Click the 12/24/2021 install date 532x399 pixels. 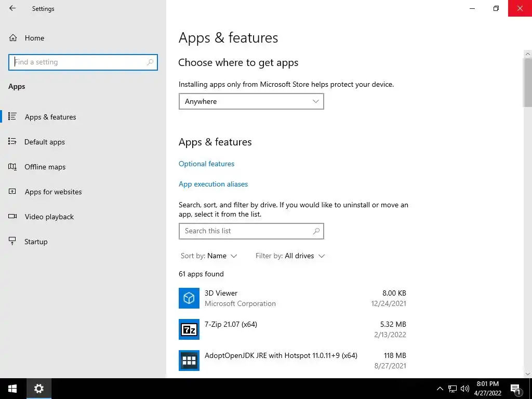pos(389,303)
